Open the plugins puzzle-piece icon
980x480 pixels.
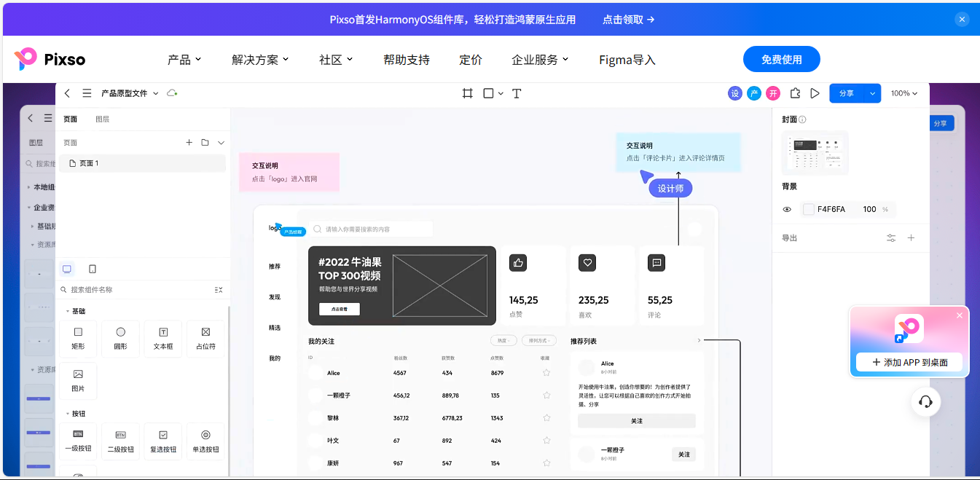tap(795, 93)
